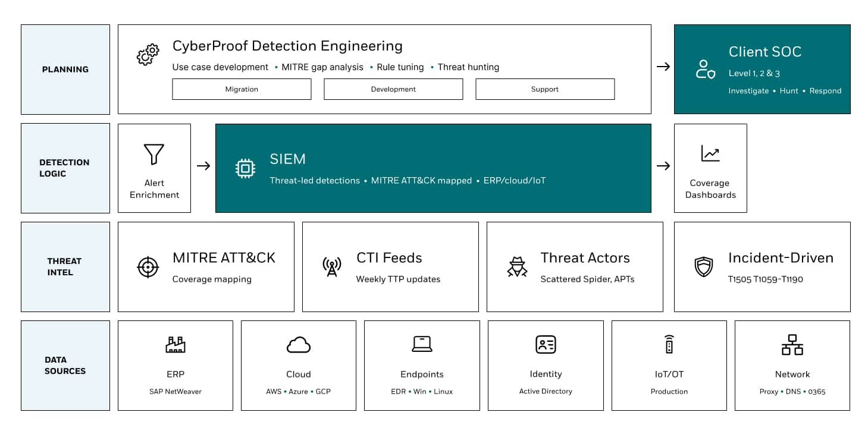
Task: Click the 'ERP' label under factory icon
Action: pos(176,374)
